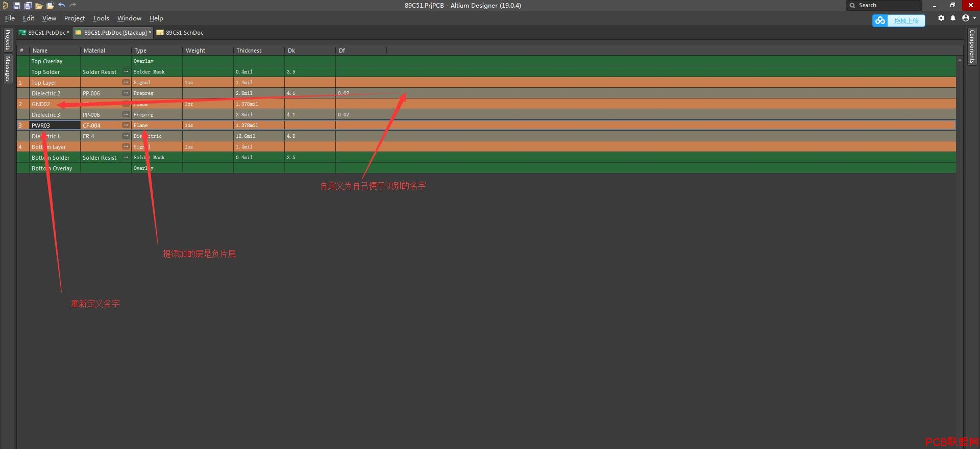The height and width of the screenshot is (449, 980).
Task: Select the 89C51.PcbDoc [Stackup] tab
Action: pos(113,33)
